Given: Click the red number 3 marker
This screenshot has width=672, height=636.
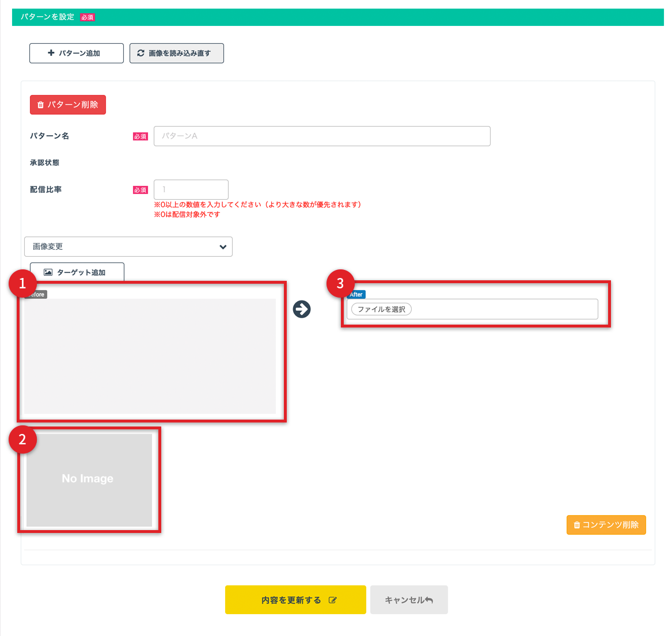Looking at the screenshot, I should coord(340,283).
